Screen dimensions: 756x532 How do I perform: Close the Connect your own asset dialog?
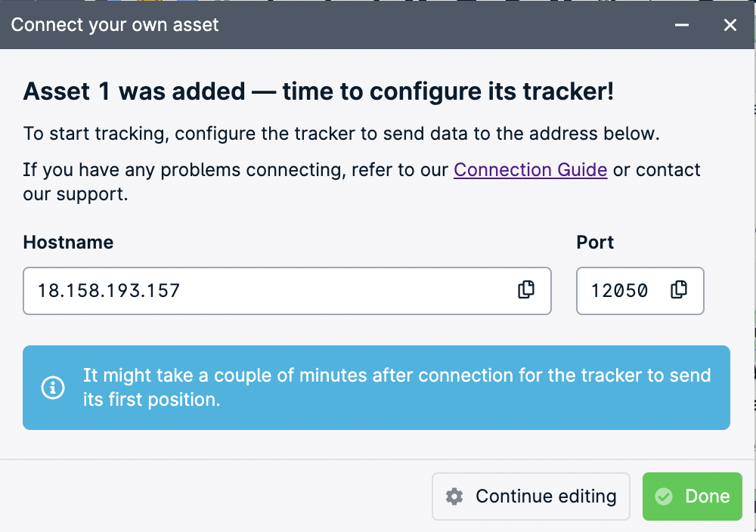coord(730,25)
